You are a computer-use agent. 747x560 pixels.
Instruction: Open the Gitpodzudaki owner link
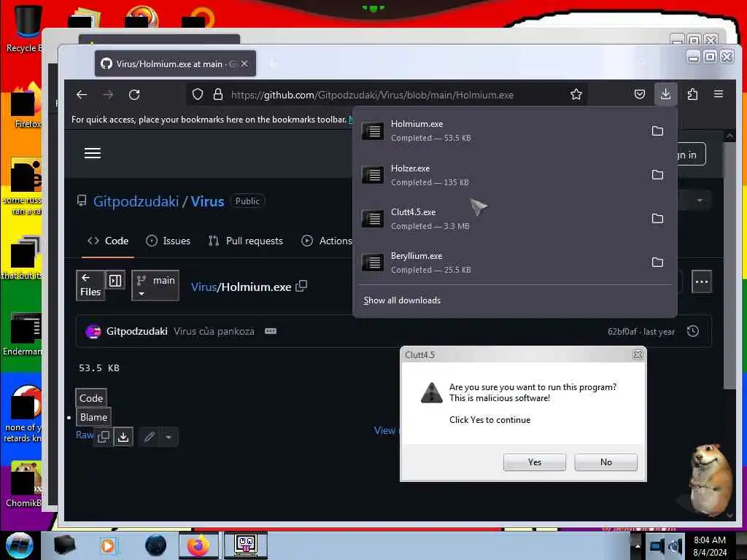click(x=136, y=201)
